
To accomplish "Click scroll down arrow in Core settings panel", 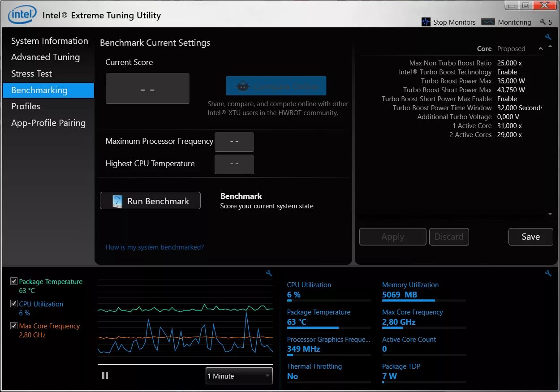I will click(x=550, y=214).
